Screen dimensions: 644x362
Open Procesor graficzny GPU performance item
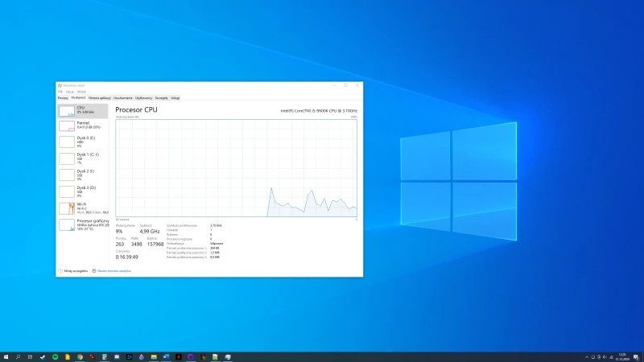[x=83, y=224]
